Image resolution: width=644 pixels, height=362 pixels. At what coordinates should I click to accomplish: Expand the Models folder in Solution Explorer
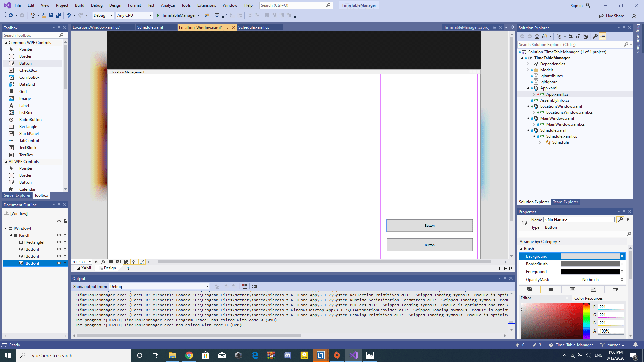coord(528,70)
